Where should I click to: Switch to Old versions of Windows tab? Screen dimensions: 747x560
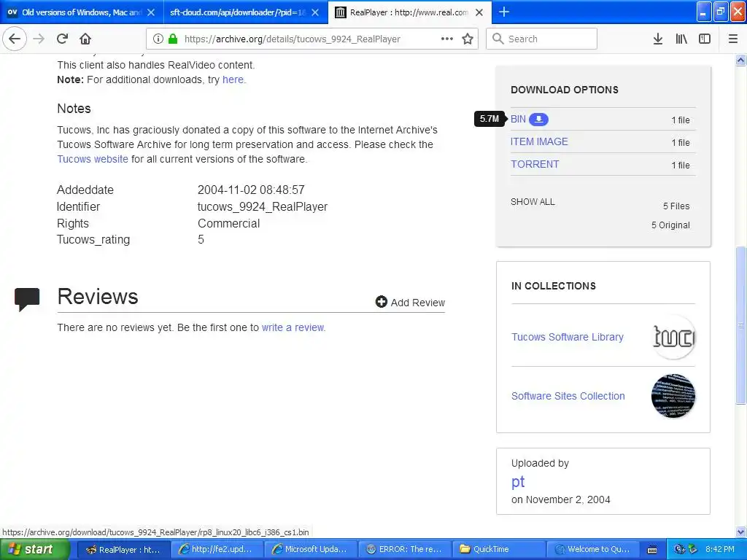click(81, 12)
